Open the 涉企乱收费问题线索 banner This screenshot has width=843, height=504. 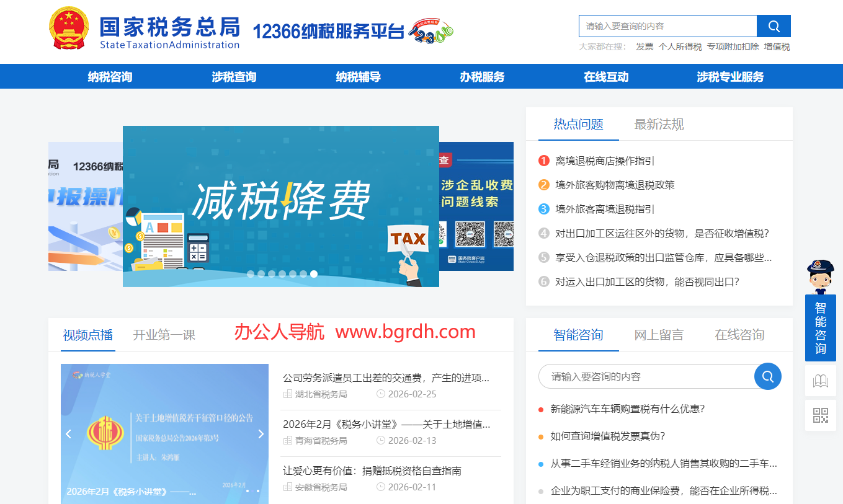[476, 206]
